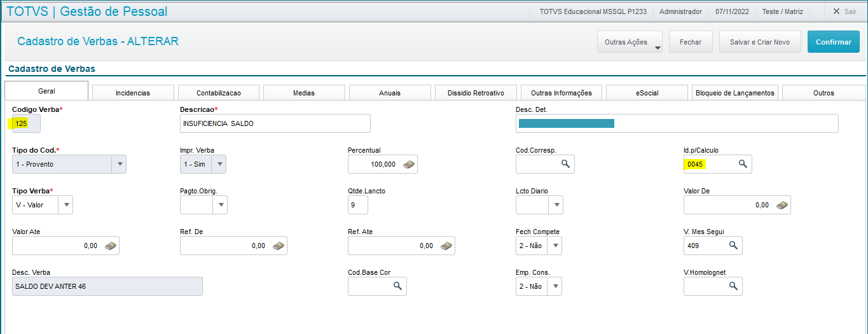Open calculator icon in Ref. De field
The width and height of the screenshot is (868, 334).
click(x=279, y=246)
